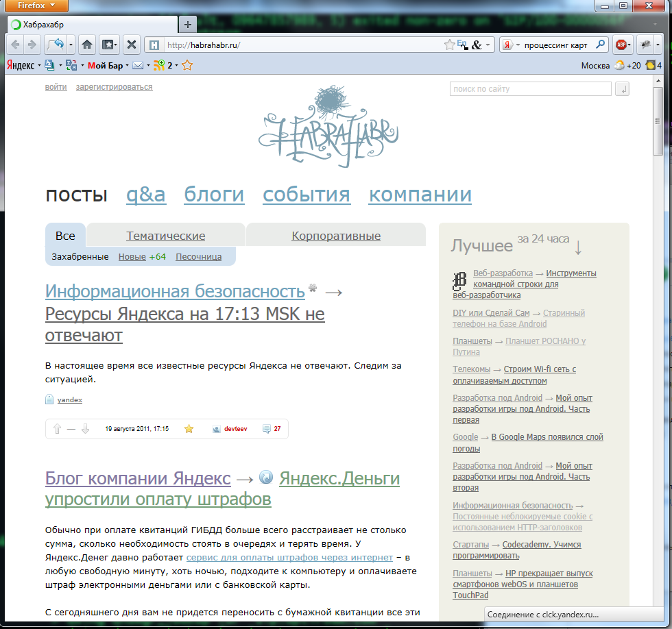Select the Корпоративные tab
This screenshot has width=672, height=629.
click(336, 236)
